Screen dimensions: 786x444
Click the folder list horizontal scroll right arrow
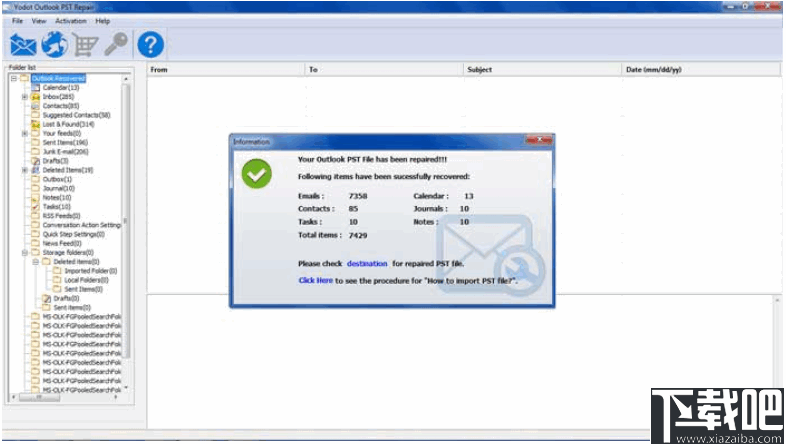[x=116, y=397]
